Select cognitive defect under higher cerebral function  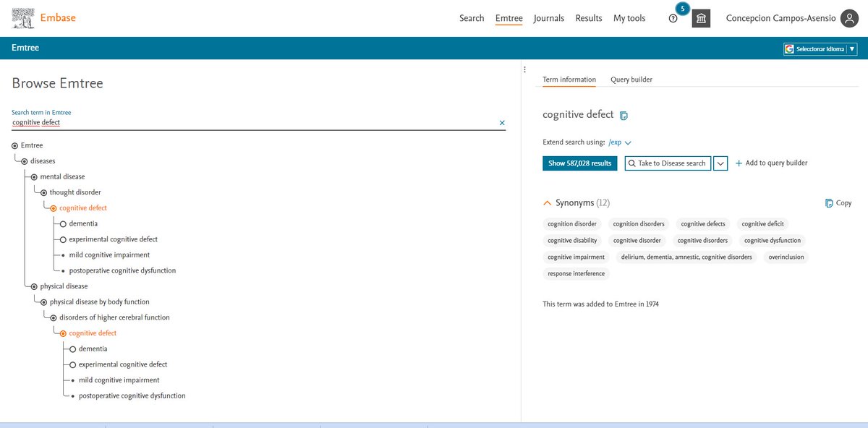click(93, 333)
